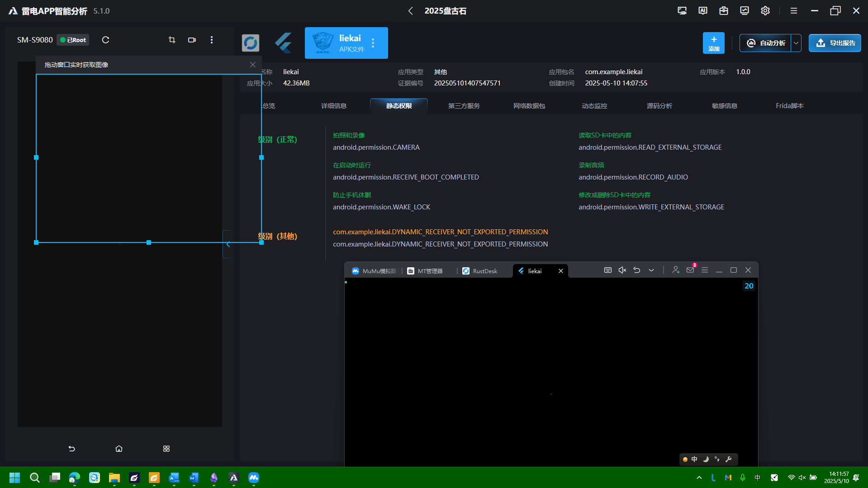The image size is (868, 488).
Task: Collapse the device panel with the side arrow
Action: [x=228, y=244]
